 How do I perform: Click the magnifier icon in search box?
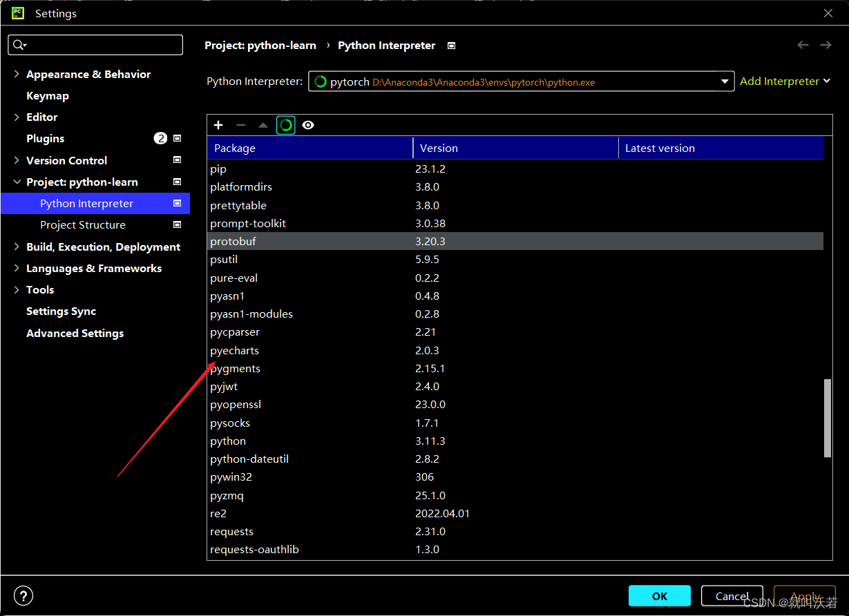19,45
